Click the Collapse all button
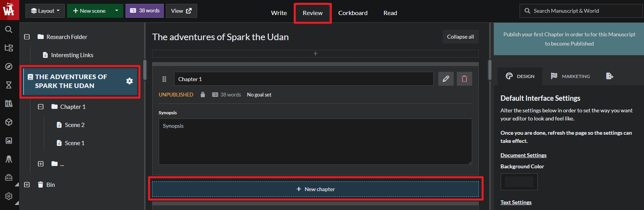Screen dimensions: 644x210 pos(460,37)
